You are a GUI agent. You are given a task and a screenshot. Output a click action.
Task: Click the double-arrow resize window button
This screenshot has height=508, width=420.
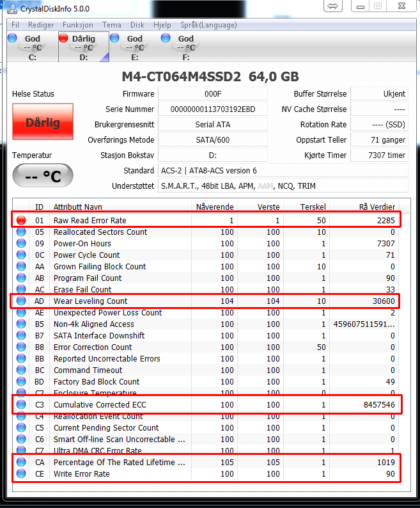pos(333,6)
